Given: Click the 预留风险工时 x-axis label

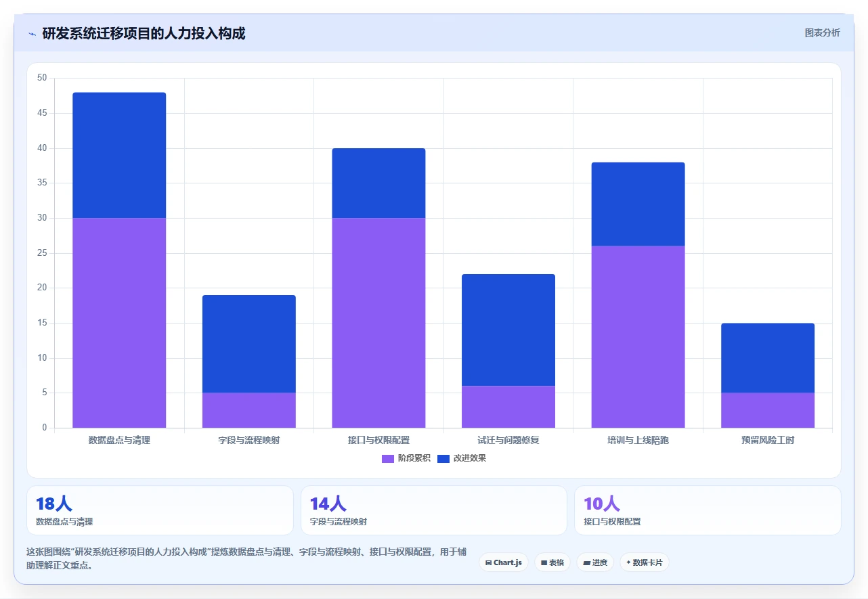Looking at the screenshot, I should [x=768, y=440].
